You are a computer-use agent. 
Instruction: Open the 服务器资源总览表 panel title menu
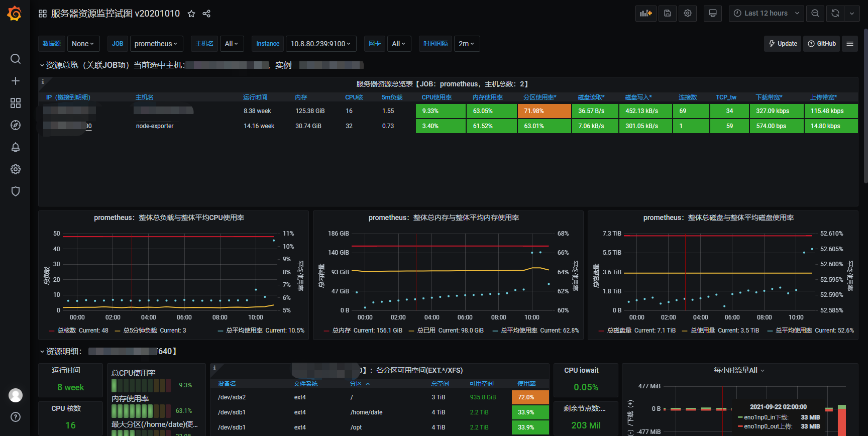[443, 84]
